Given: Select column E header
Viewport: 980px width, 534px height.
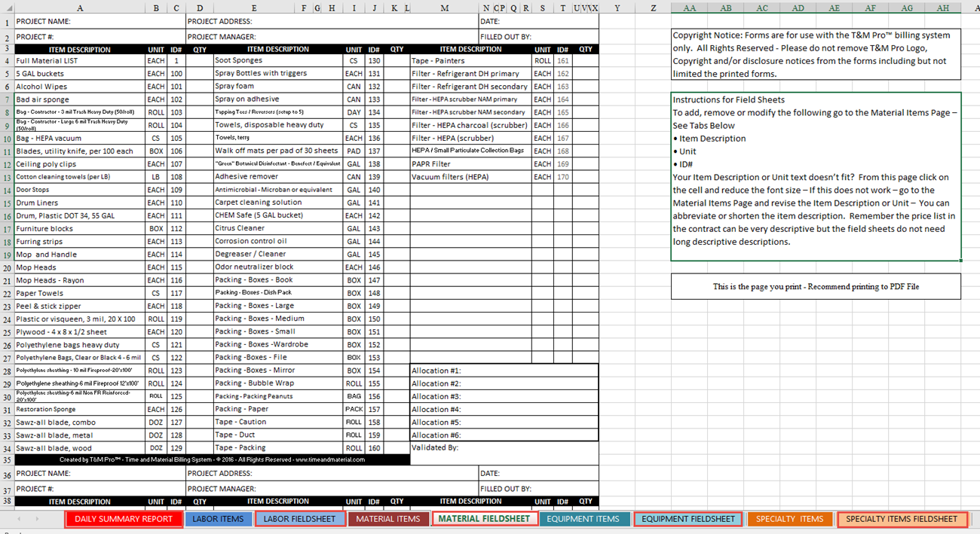Looking at the screenshot, I should click(x=253, y=8).
